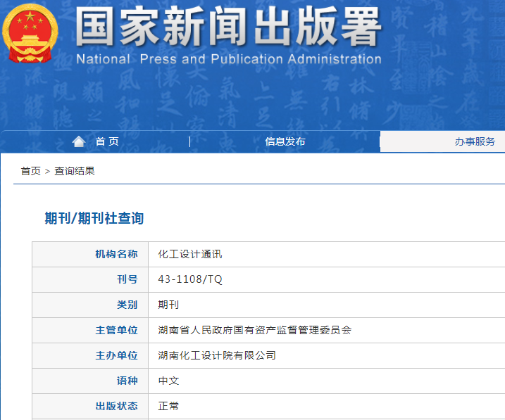The height and width of the screenshot is (420, 505).
Task: Click the 国家新闻出版署 site title
Action: pos(228,28)
